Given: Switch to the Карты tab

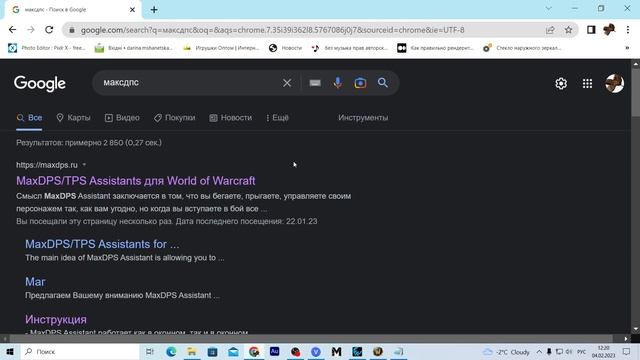Looking at the screenshot, I should click(73, 118).
